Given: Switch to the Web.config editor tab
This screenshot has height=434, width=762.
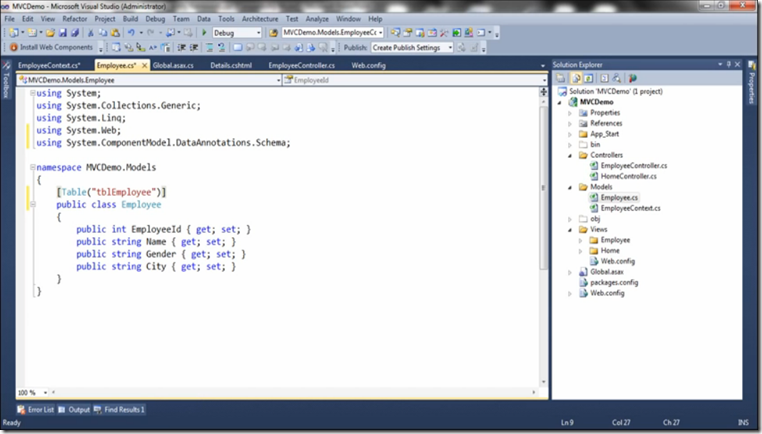Looking at the screenshot, I should 368,65.
